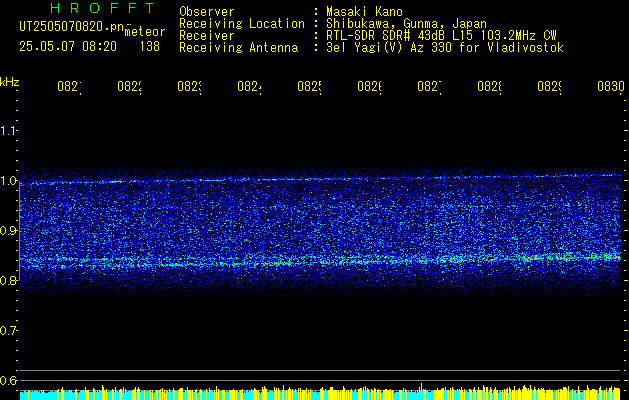
Task: Click the 1.1 kHz frequency label
Action: (9, 131)
